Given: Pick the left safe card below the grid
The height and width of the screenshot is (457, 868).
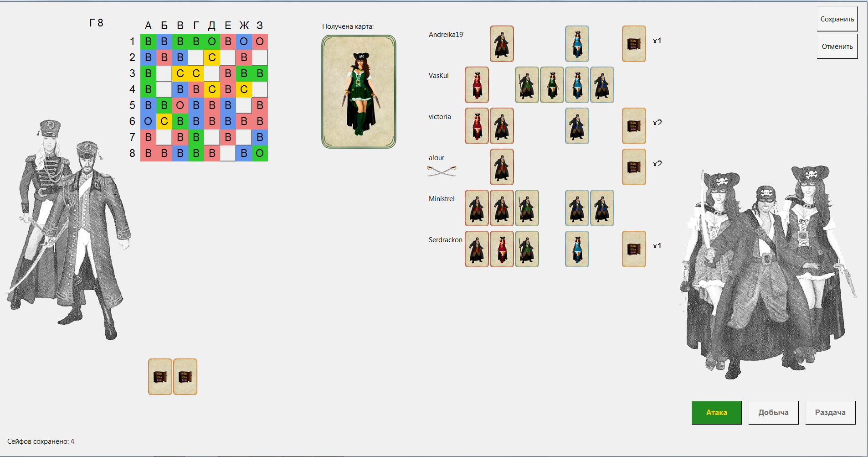Looking at the screenshot, I should point(160,377).
